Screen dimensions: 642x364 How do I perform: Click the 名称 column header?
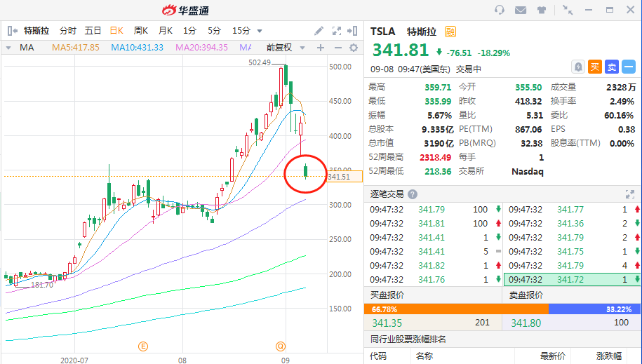tap(424, 356)
